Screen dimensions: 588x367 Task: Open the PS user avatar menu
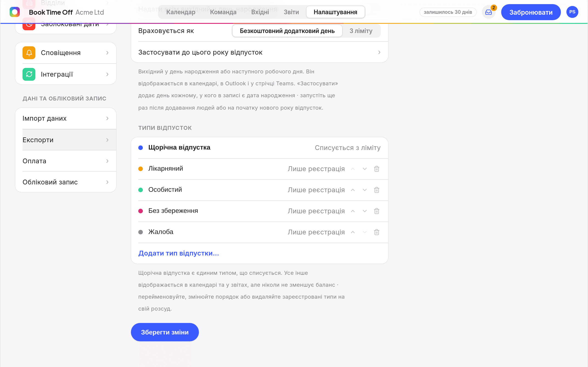point(572,12)
